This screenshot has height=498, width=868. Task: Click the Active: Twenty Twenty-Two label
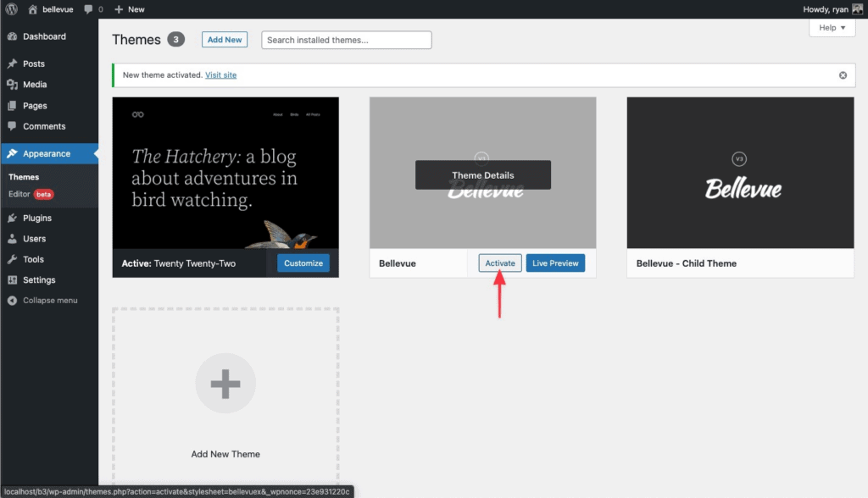pos(179,263)
